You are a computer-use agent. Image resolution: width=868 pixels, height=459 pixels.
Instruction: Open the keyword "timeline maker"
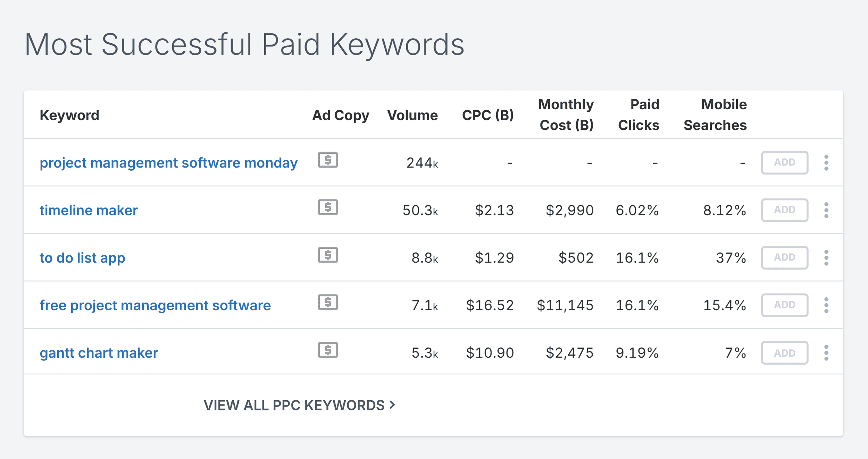point(89,210)
